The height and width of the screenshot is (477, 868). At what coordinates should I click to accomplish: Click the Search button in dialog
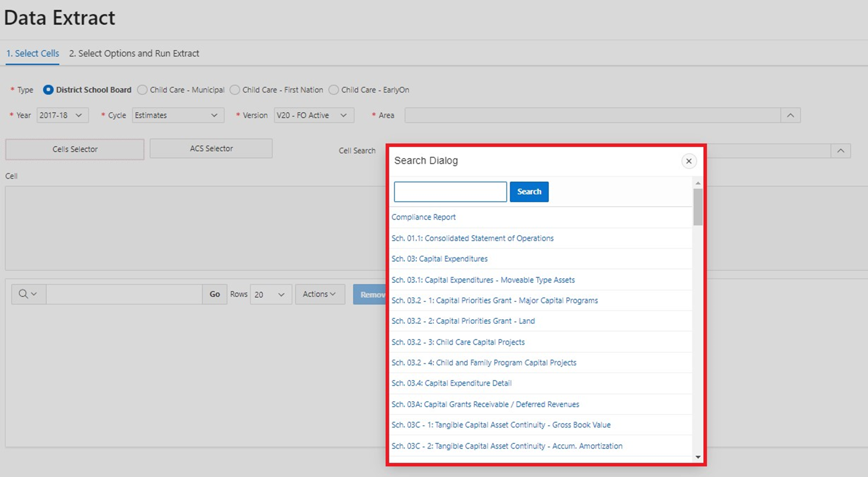(529, 192)
